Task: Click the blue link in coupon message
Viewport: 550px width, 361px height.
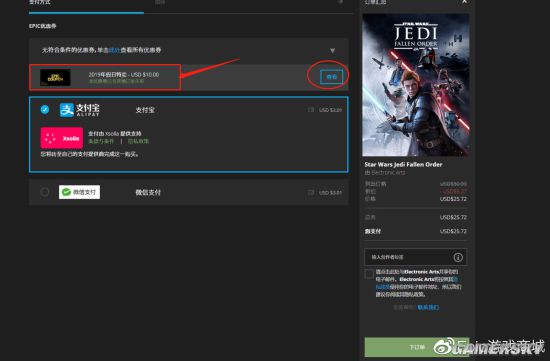Action: pos(114,50)
